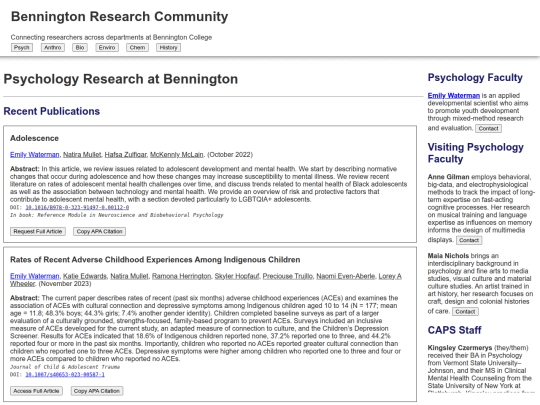Image resolution: width=540 pixels, height=405 pixels.
Task: Select author McKennly McLain
Action: tap(177, 155)
